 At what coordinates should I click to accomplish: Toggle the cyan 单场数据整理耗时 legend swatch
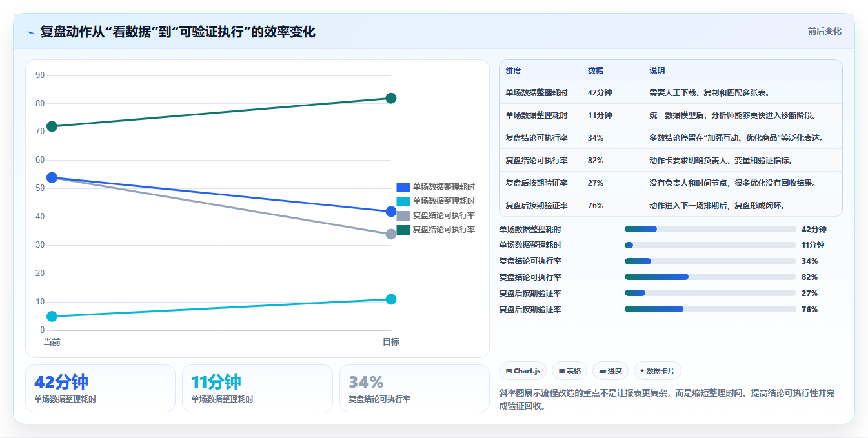403,201
